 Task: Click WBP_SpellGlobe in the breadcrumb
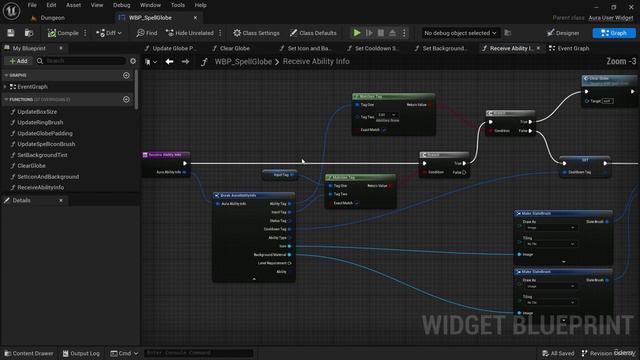point(243,62)
